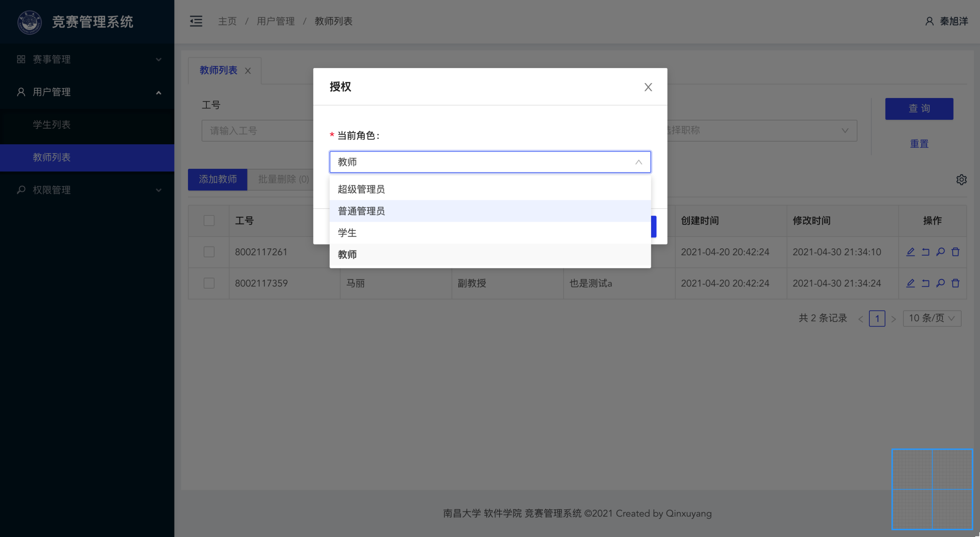Close the 授权 dialog with X
This screenshot has height=537, width=980.
pyautogui.click(x=648, y=87)
